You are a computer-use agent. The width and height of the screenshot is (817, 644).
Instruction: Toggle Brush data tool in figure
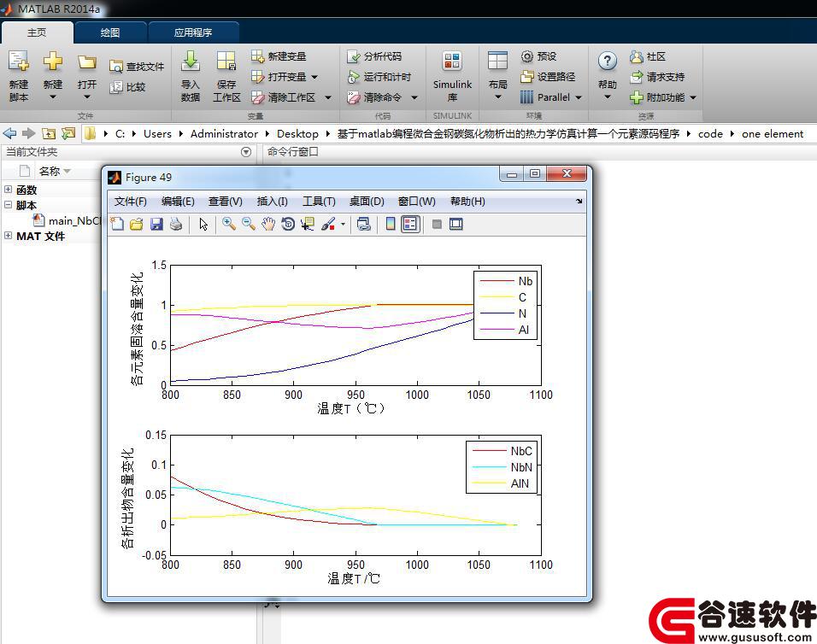pos(327,225)
